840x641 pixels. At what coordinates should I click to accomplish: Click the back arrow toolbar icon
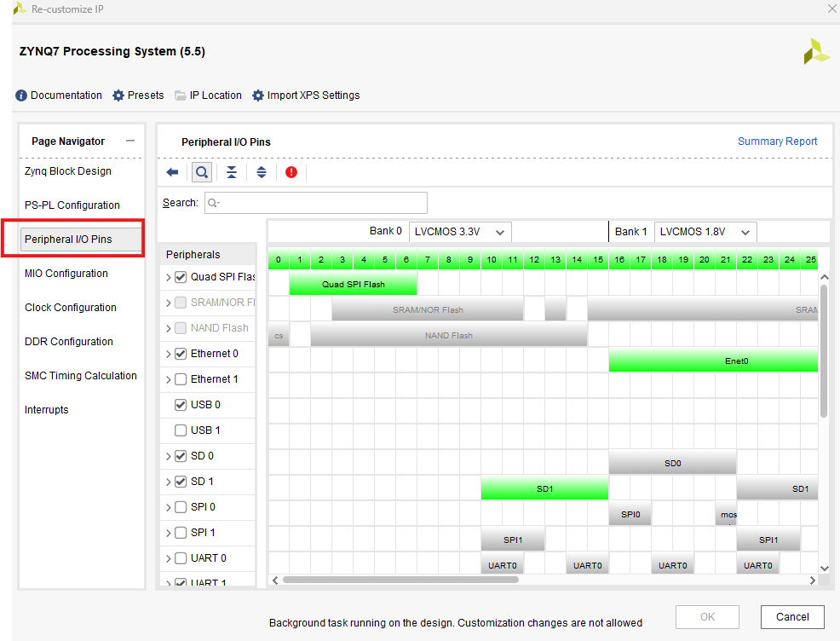click(x=172, y=172)
